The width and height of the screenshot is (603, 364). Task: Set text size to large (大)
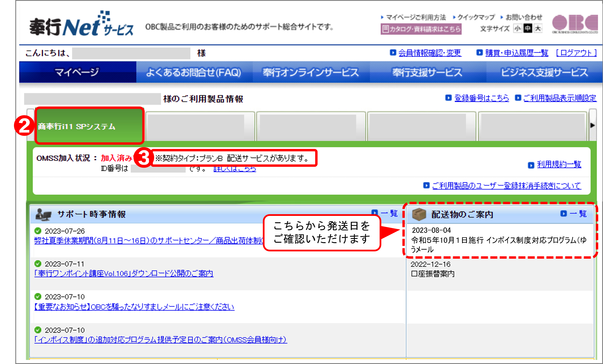[538, 29]
